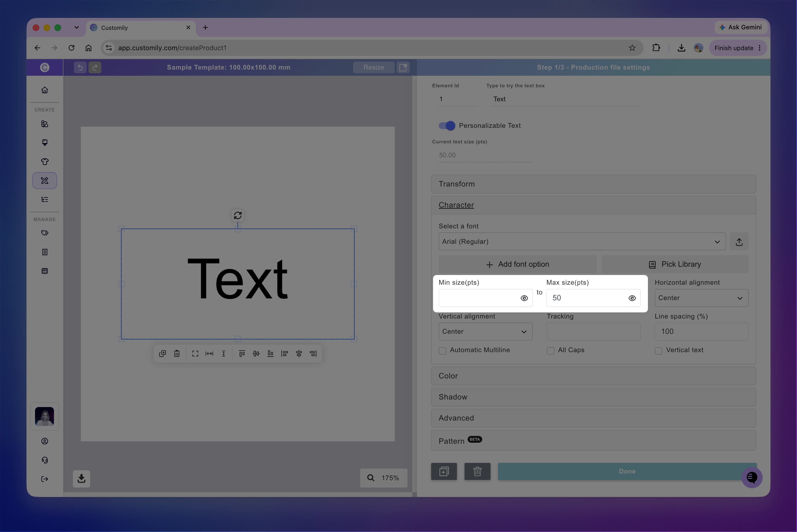This screenshot has width=797, height=532.
Task: Click the upload font icon beside font selector
Action: click(739, 242)
